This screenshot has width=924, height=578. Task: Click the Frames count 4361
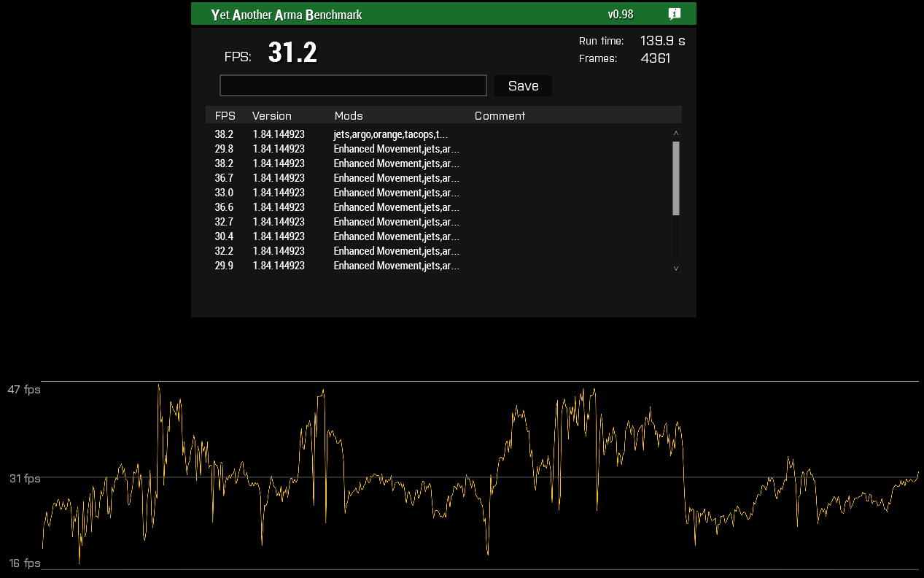coord(656,58)
